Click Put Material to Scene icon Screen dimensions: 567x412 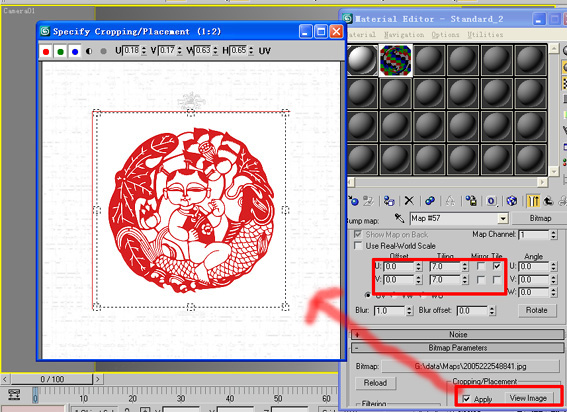pos(368,200)
